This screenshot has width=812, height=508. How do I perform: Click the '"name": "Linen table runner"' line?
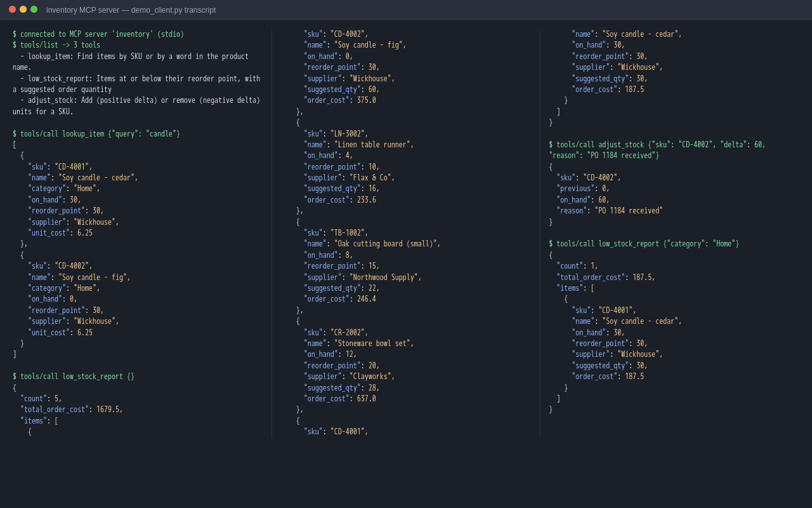[359, 145]
